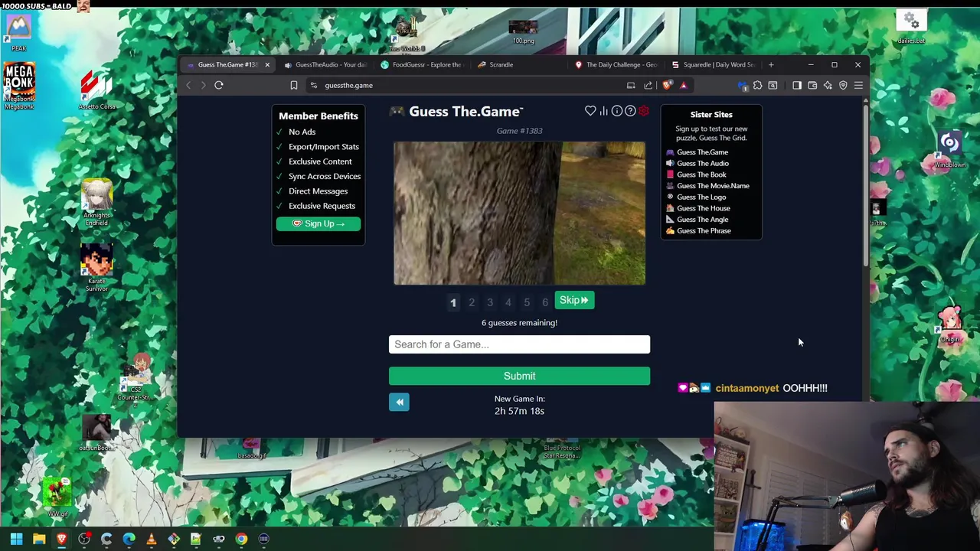Open the Brave VPN shield icon in the toolbar

[843, 85]
